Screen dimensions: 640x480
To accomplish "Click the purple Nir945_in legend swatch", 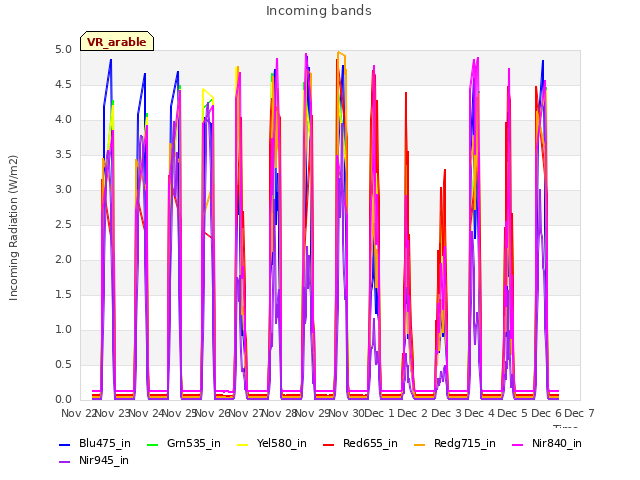I will point(64,462).
